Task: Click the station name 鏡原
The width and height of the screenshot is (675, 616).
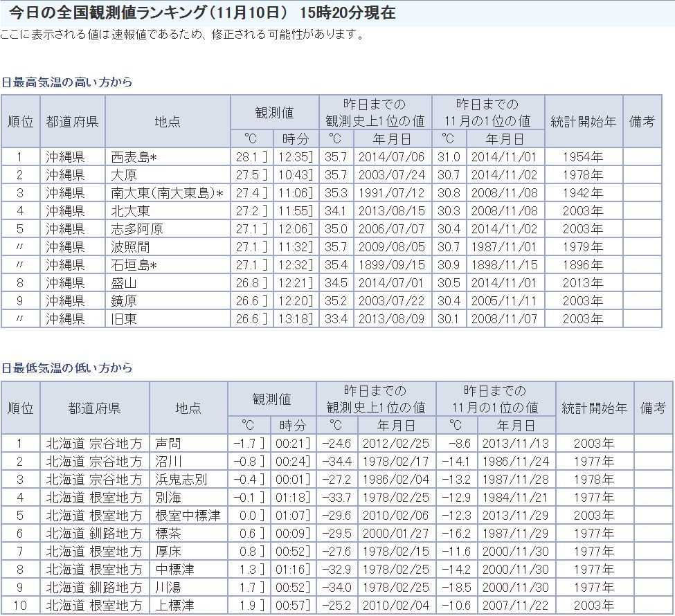Action: point(123,301)
